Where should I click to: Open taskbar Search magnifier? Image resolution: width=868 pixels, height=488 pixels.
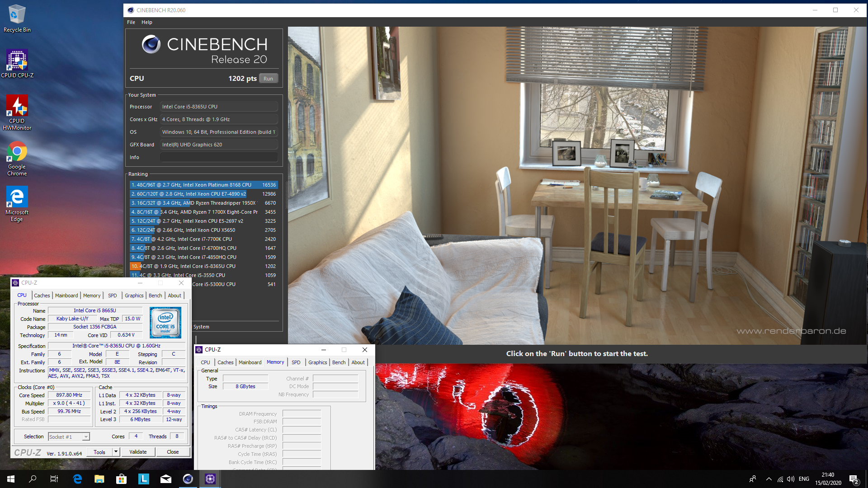coord(33,479)
